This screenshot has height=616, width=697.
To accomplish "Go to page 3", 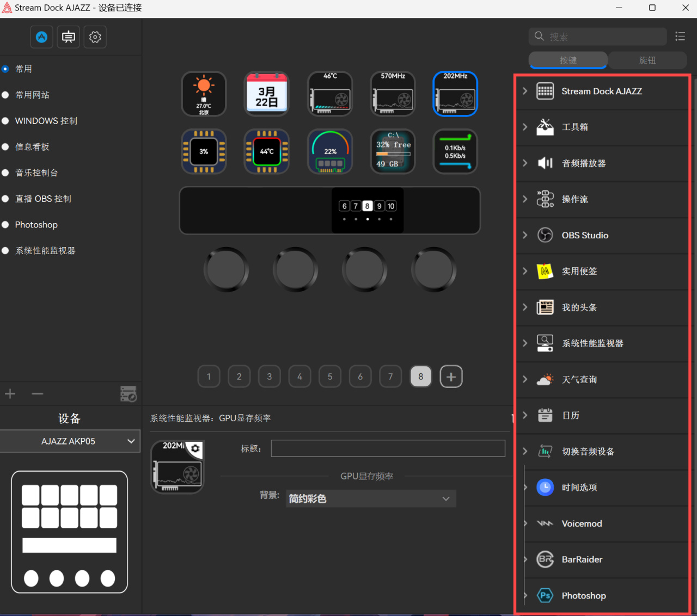I will tap(270, 377).
